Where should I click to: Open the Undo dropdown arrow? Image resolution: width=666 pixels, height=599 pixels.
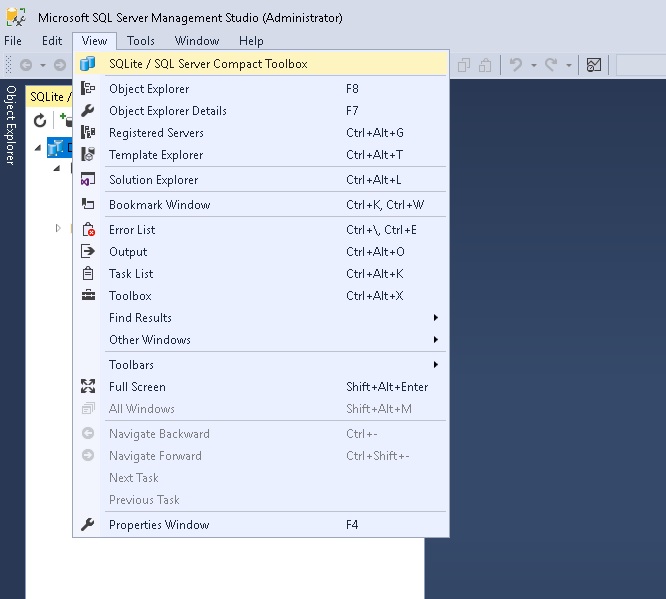click(534, 65)
